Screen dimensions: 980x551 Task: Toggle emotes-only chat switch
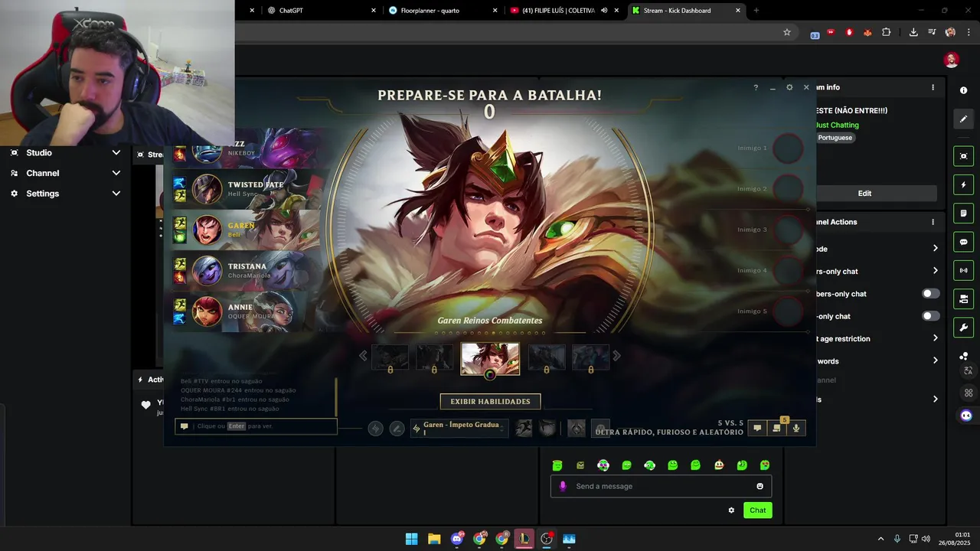[x=930, y=316]
